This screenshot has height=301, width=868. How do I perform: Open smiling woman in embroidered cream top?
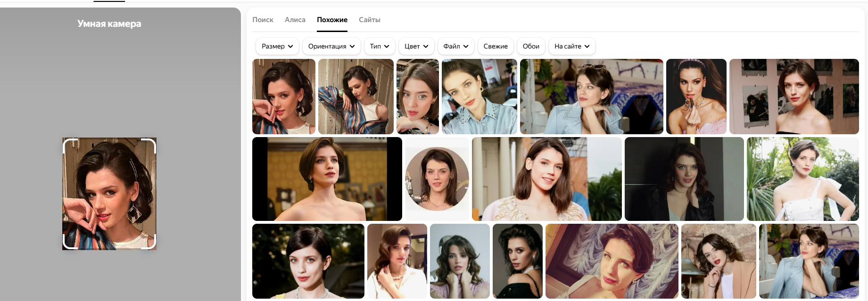pyautogui.click(x=547, y=179)
